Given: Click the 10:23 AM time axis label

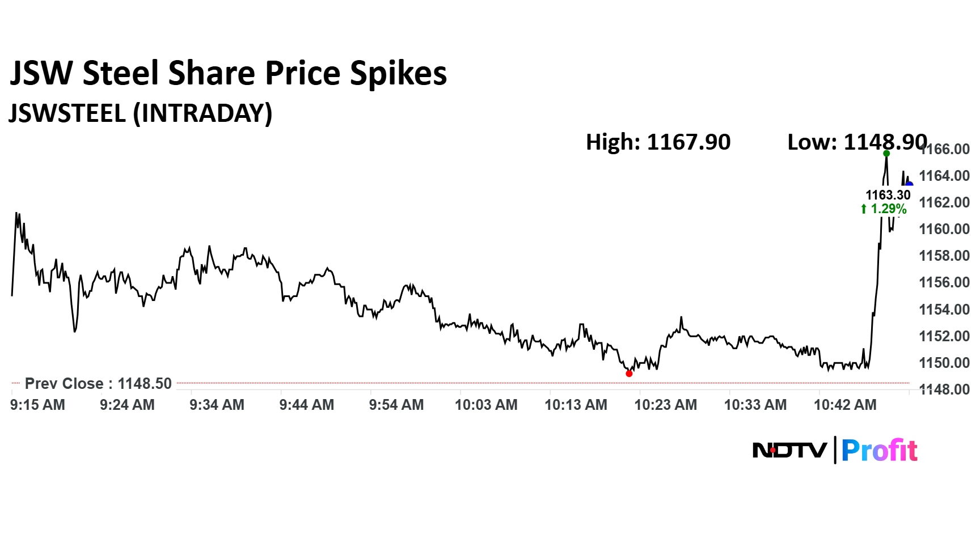Looking at the screenshot, I should (665, 405).
